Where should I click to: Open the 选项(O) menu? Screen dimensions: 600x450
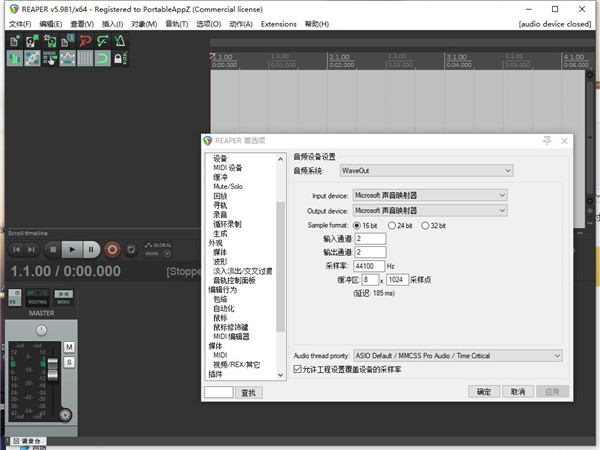coord(209,24)
